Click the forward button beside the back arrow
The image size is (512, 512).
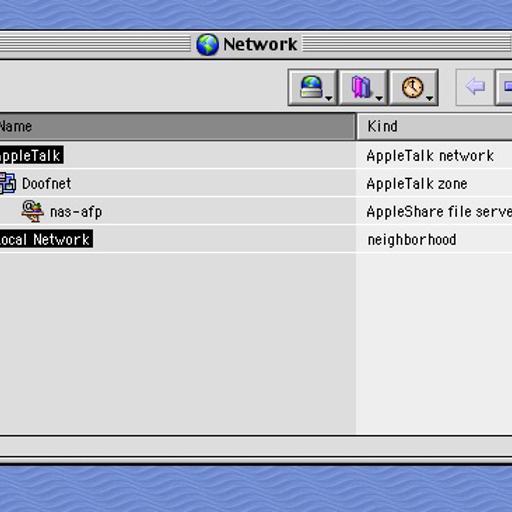point(504,87)
